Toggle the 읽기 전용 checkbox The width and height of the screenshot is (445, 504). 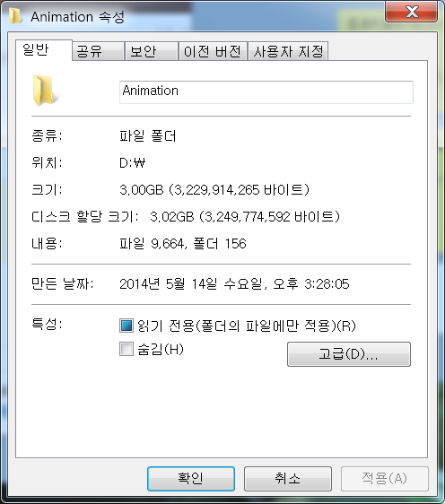click(127, 326)
